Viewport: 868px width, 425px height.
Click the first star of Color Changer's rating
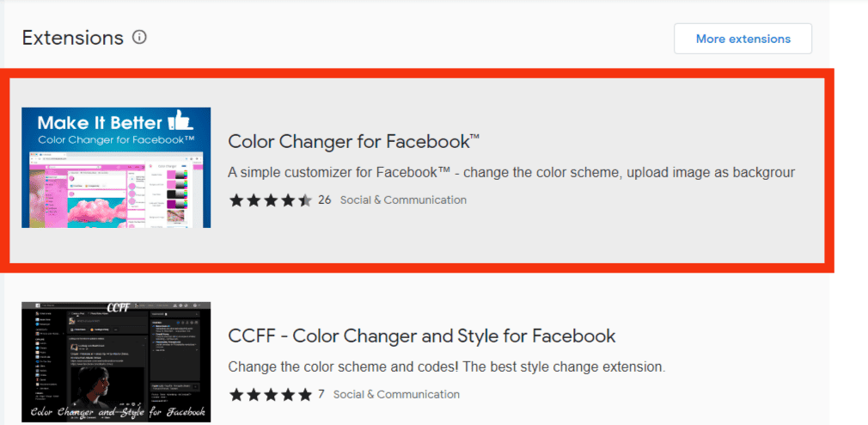pos(236,200)
